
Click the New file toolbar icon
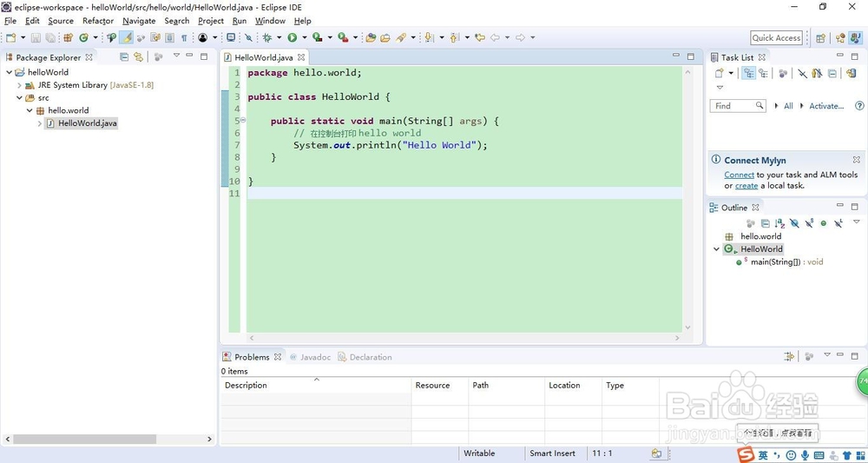(11, 37)
